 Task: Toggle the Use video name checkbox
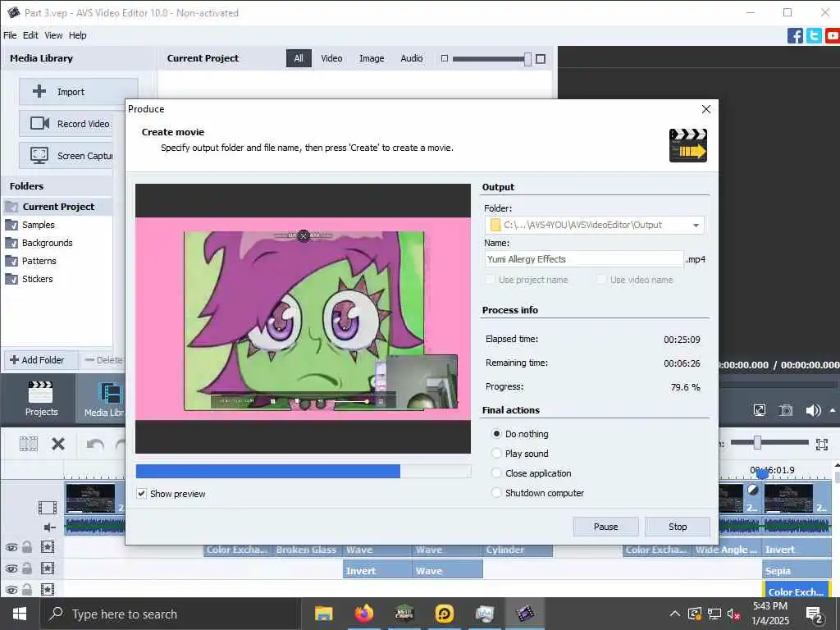(601, 279)
